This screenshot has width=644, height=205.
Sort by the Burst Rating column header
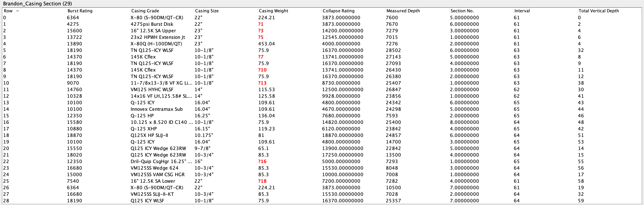(80, 11)
